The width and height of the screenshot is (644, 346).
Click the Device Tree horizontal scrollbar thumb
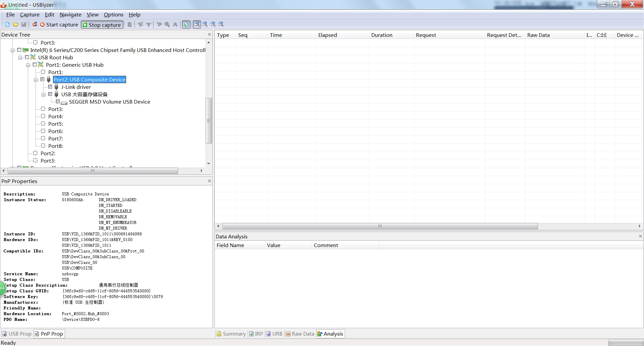pyautogui.click(x=93, y=171)
